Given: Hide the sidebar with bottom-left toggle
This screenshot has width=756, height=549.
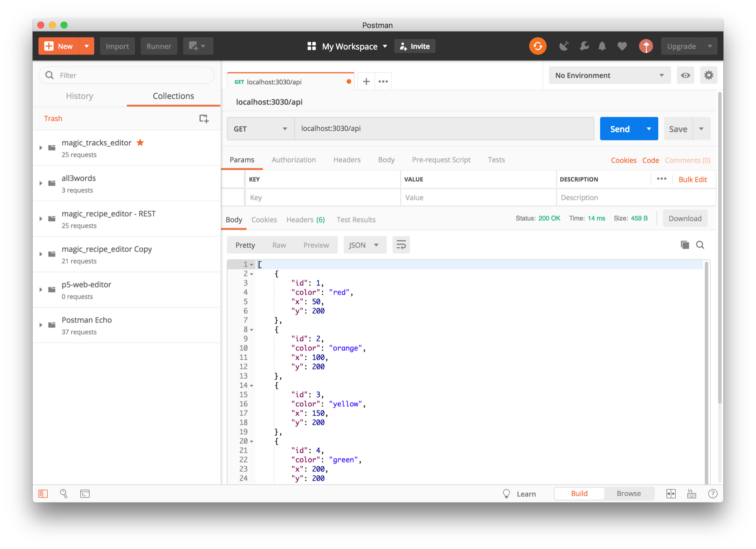Looking at the screenshot, I should [43, 494].
